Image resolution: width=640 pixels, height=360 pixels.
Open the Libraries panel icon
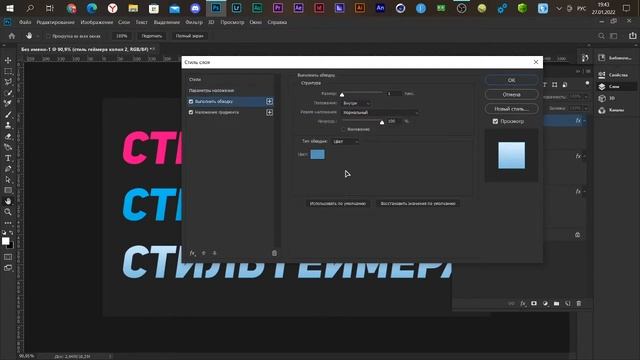click(602, 58)
